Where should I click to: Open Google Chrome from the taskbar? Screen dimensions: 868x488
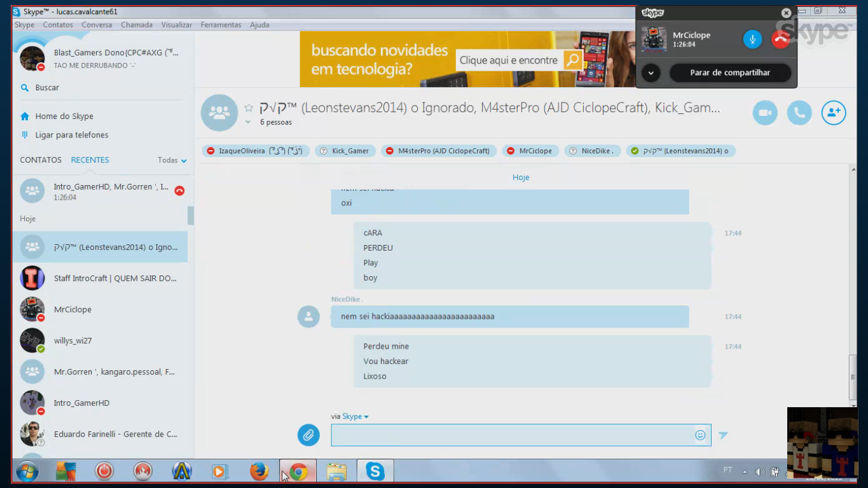click(298, 471)
